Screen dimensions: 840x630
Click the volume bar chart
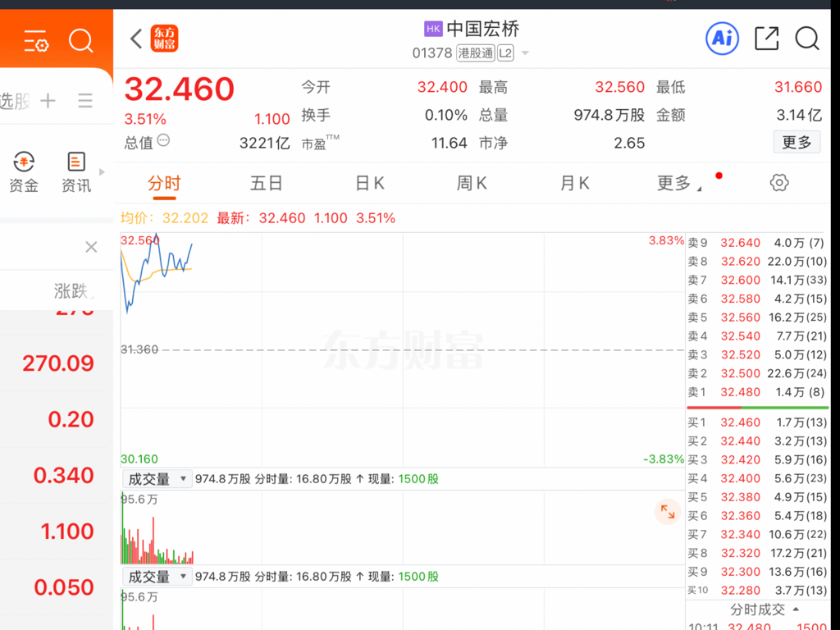402,527
